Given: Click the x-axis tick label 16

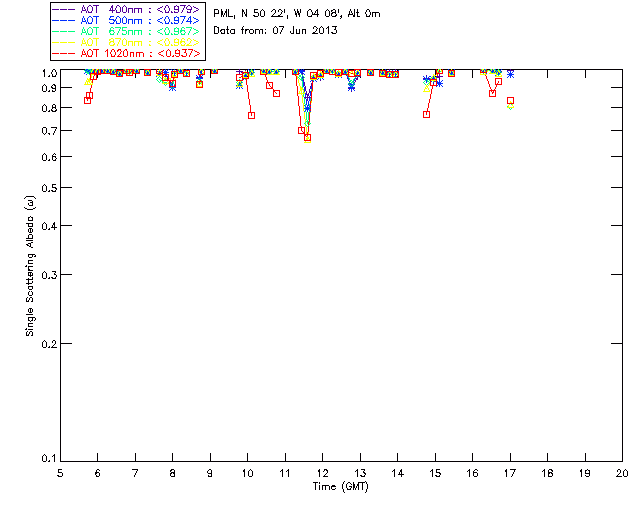Looking at the screenshot, I should click(x=473, y=473).
